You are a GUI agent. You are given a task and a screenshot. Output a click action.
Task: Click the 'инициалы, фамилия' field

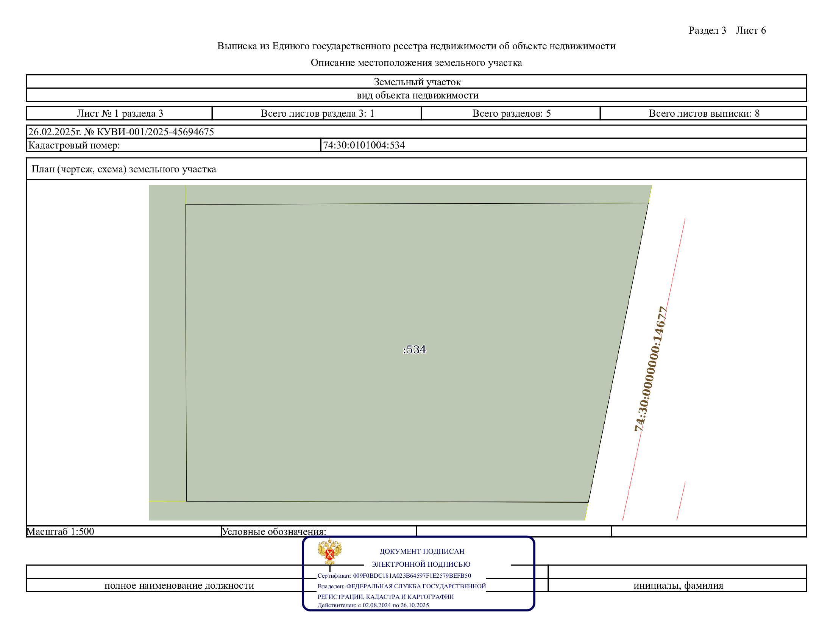[678, 585]
